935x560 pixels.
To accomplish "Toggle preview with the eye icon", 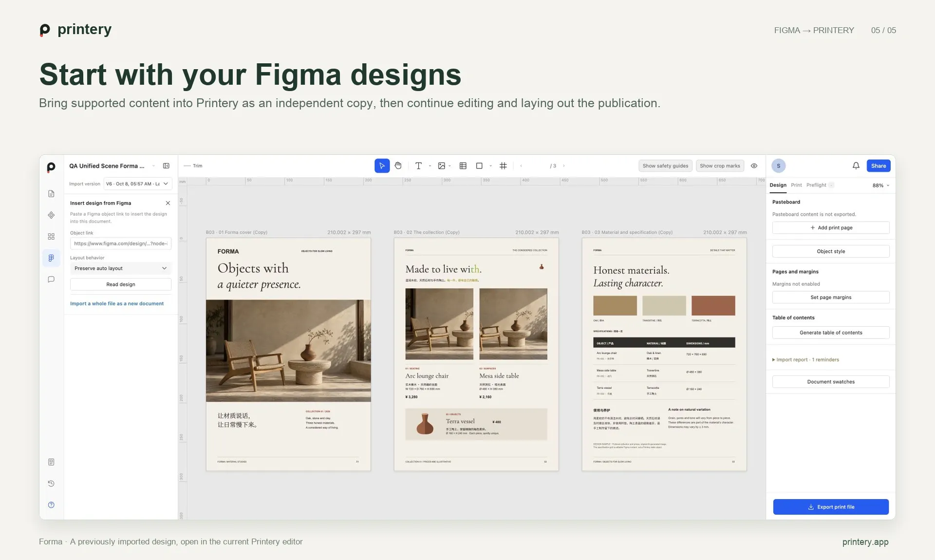I will tap(754, 166).
